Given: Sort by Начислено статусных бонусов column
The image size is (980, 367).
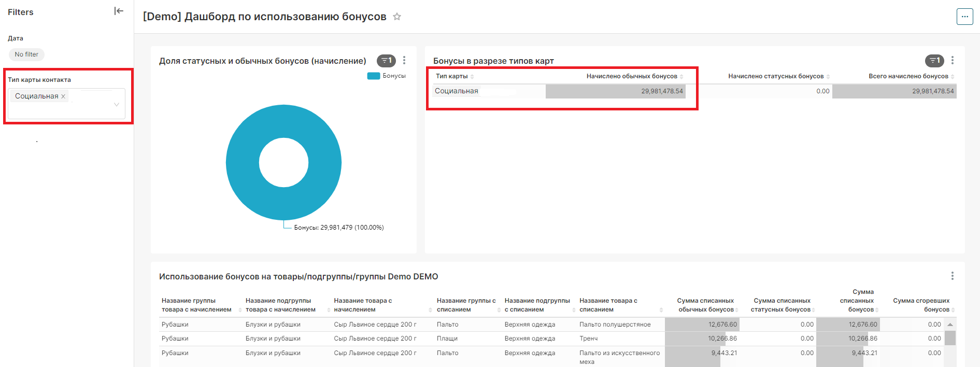Looking at the screenshot, I should 776,76.
